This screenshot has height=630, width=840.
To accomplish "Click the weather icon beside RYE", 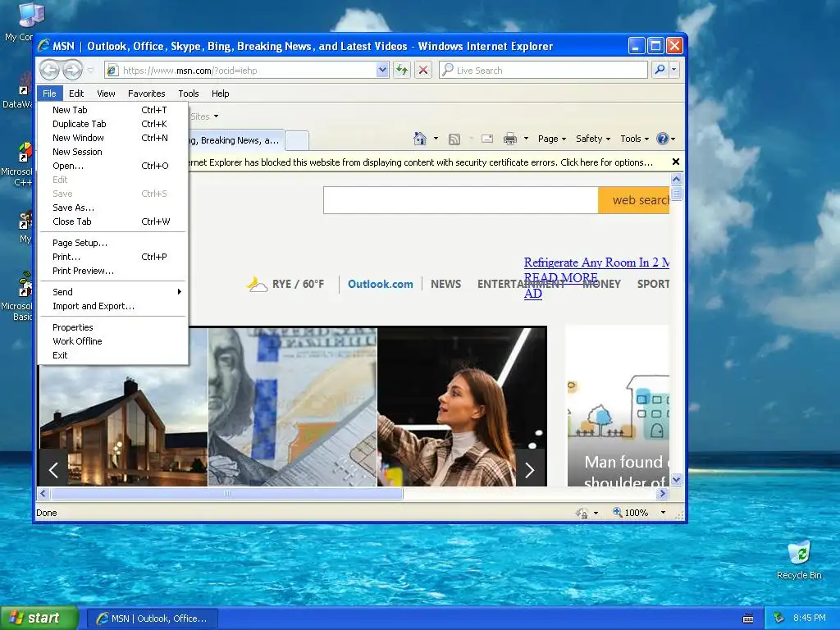I will [257, 284].
